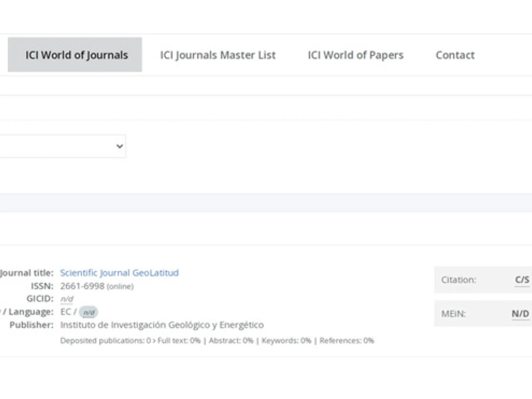Click the GICID n/d value
The width and height of the screenshot is (532, 399).
click(x=66, y=299)
